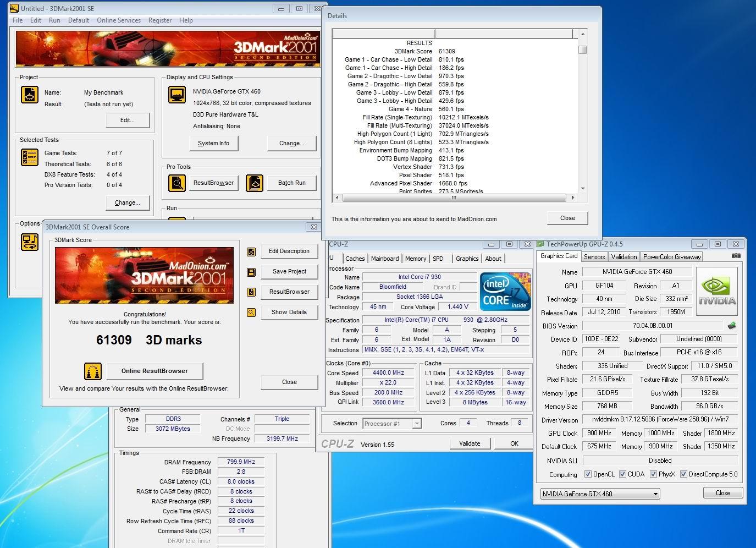Screen dimensions: 756x548
Task: Click the Batch Run icon in Pro Tools
Action: click(255, 183)
